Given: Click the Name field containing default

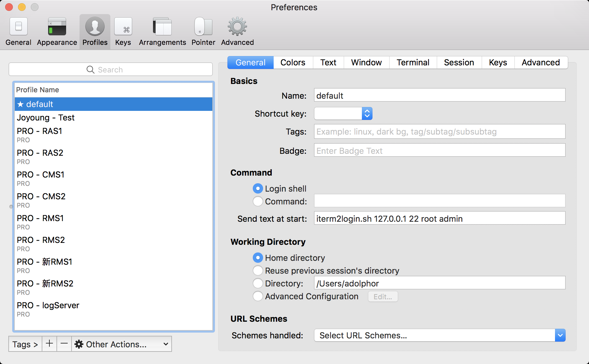Looking at the screenshot, I should pos(440,95).
